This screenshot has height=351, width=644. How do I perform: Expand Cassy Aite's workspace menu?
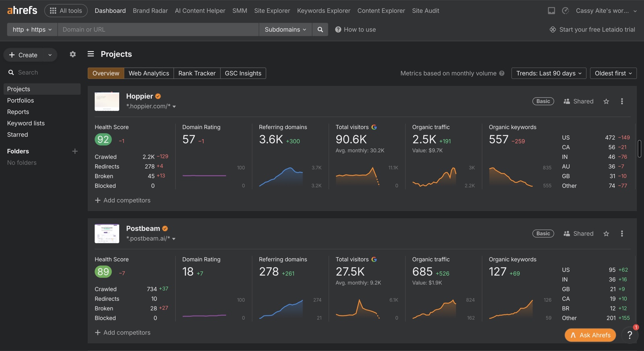click(606, 10)
